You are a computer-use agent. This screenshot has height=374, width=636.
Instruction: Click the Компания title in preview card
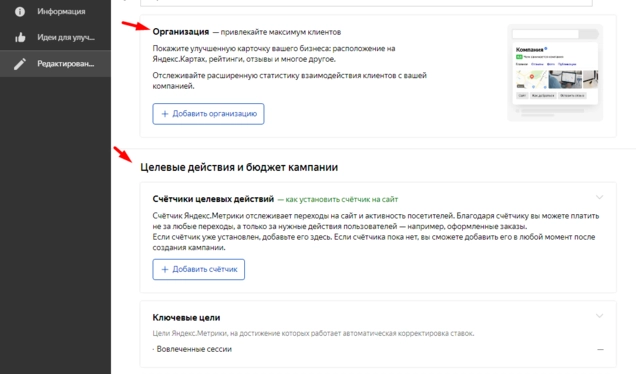pyautogui.click(x=529, y=49)
